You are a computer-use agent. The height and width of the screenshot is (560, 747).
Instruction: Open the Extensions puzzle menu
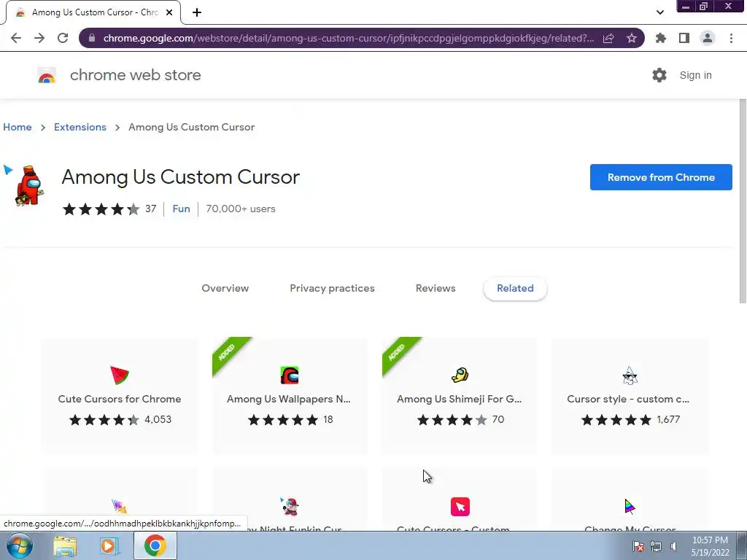pyautogui.click(x=661, y=38)
